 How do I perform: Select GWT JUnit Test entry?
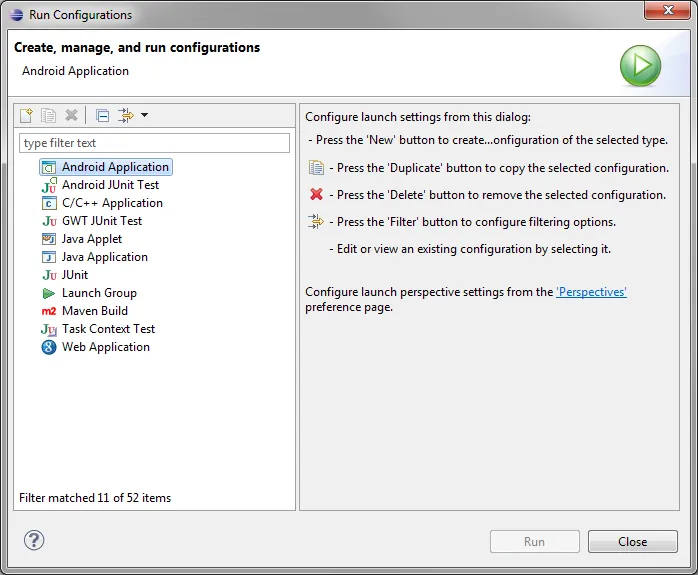tap(102, 221)
